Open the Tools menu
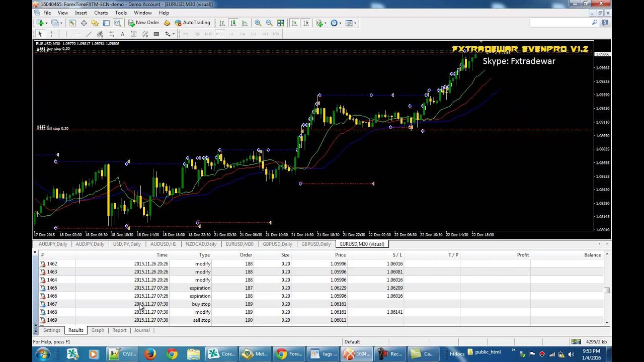This screenshot has height=362, width=644. click(x=121, y=13)
